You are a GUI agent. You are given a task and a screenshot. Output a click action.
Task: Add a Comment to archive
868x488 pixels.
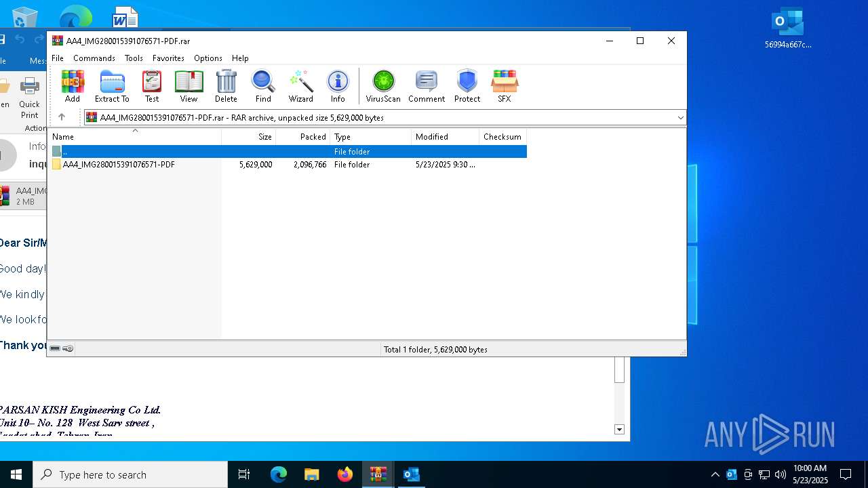point(427,86)
